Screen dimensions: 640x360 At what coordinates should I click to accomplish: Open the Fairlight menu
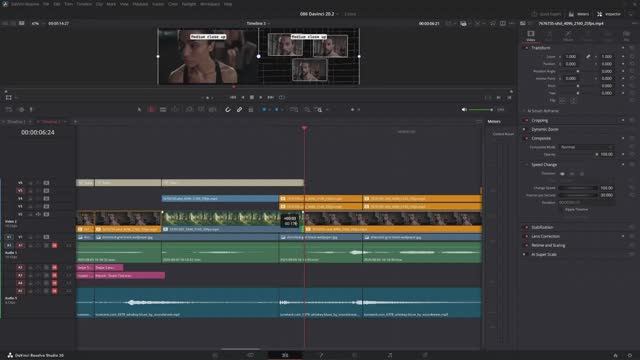pyautogui.click(x=189, y=4)
